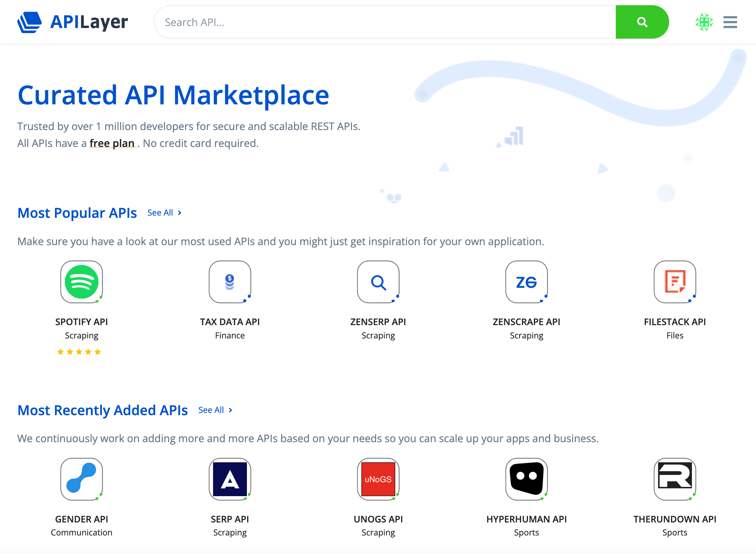This screenshot has width=756, height=554.
Task: Click the uNoGS API red icon
Action: (378, 479)
